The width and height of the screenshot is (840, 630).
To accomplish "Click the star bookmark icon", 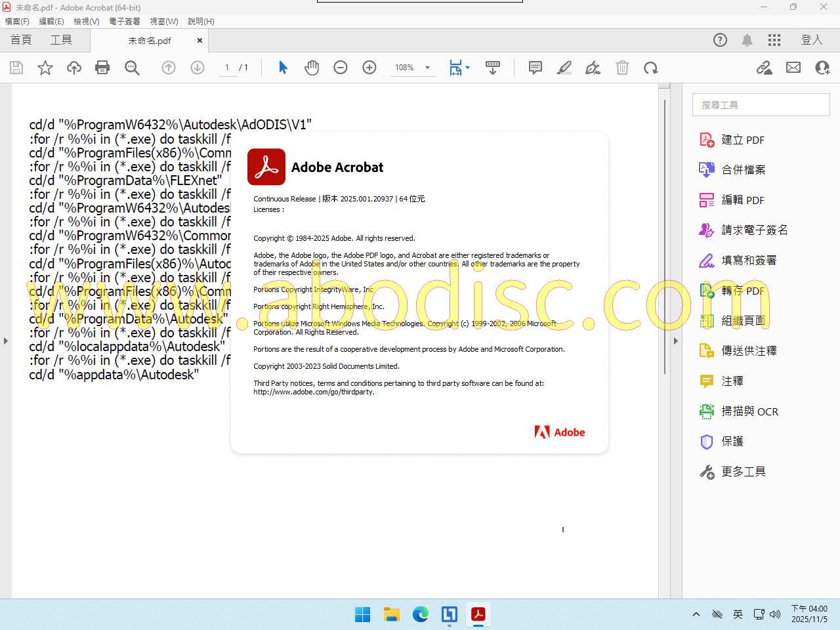I will click(45, 68).
